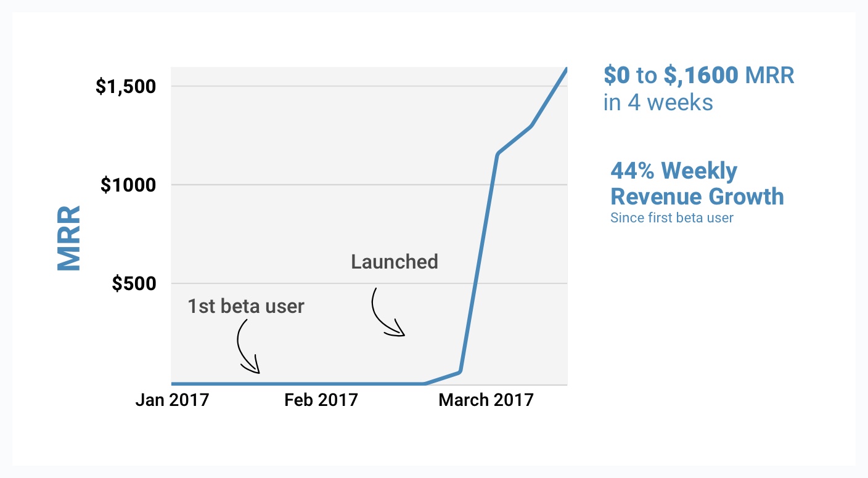
Task: Select the March 2017 x-axis label
Action: (486, 400)
